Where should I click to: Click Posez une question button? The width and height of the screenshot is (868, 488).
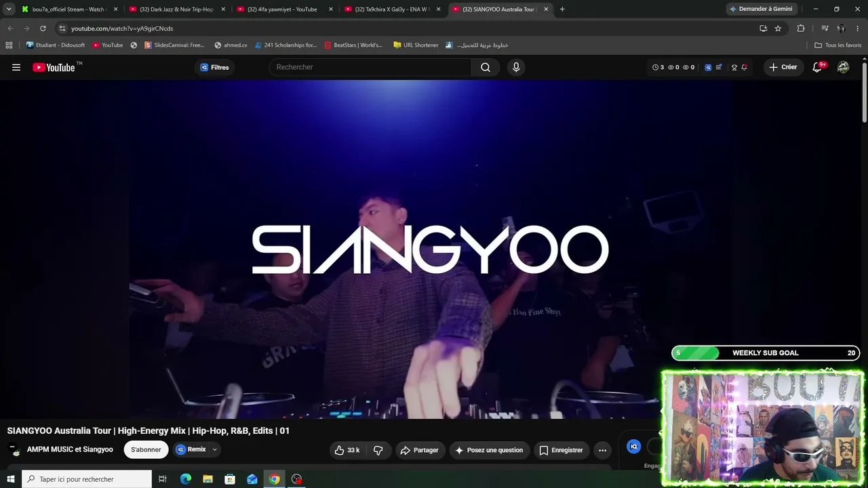[488, 450]
